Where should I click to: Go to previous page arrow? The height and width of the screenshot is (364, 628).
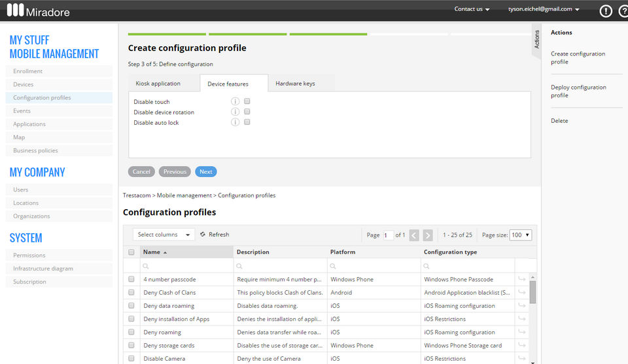(x=414, y=235)
